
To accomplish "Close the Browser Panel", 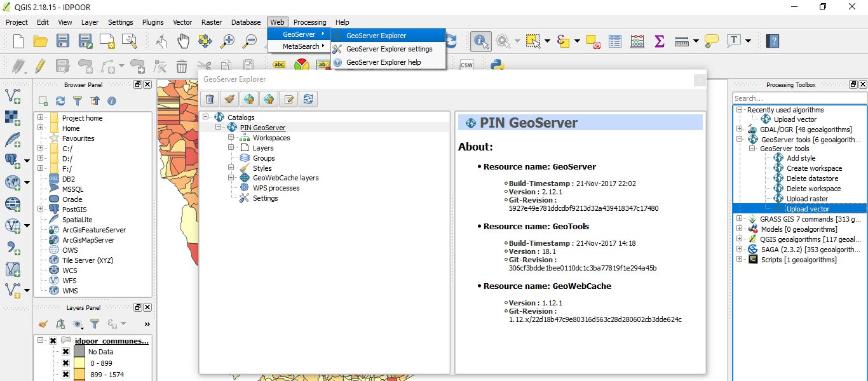I will pyautogui.click(x=147, y=84).
